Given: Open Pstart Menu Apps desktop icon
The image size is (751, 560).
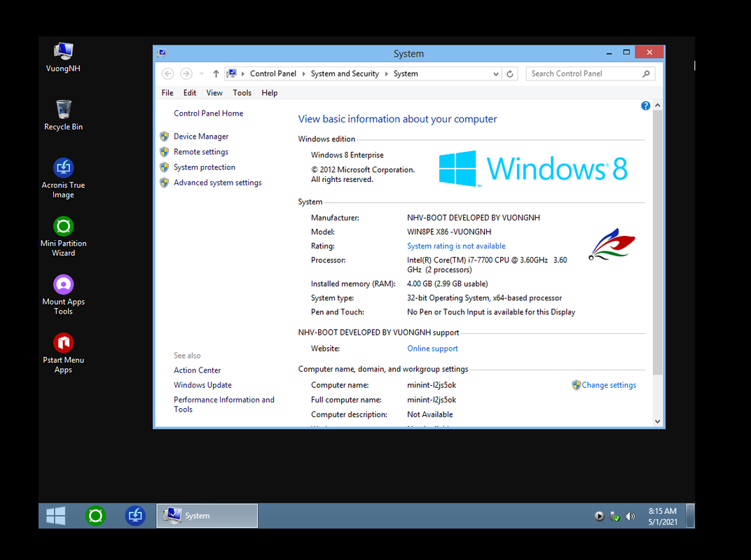Looking at the screenshot, I should pyautogui.click(x=63, y=353).
